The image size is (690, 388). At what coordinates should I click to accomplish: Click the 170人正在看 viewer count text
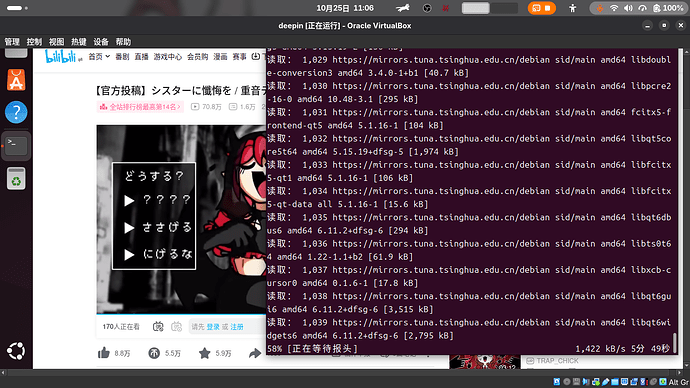pyautogui.click(x=121, y=327)
